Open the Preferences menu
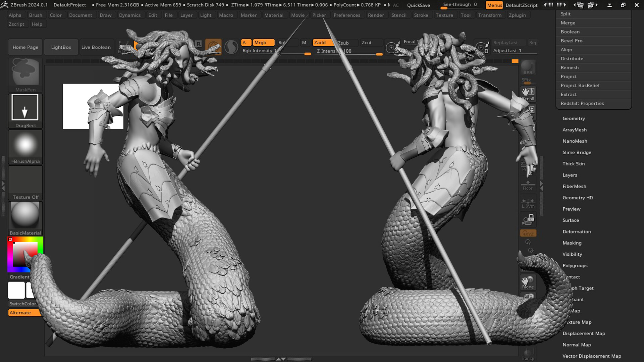 point(347,15)
